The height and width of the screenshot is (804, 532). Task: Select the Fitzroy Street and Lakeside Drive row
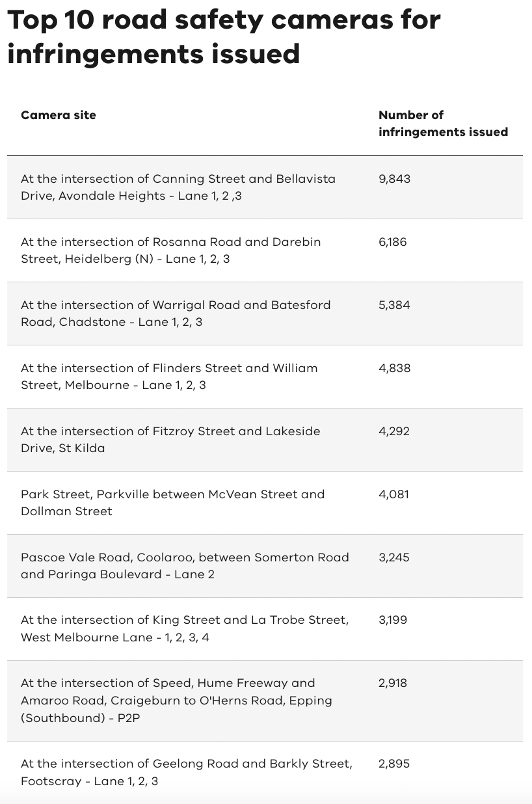(170, 440)
